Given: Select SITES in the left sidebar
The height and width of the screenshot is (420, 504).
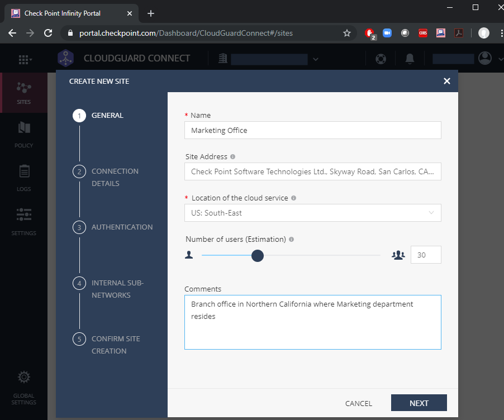Looking at the screenshot, I should 23,92.
